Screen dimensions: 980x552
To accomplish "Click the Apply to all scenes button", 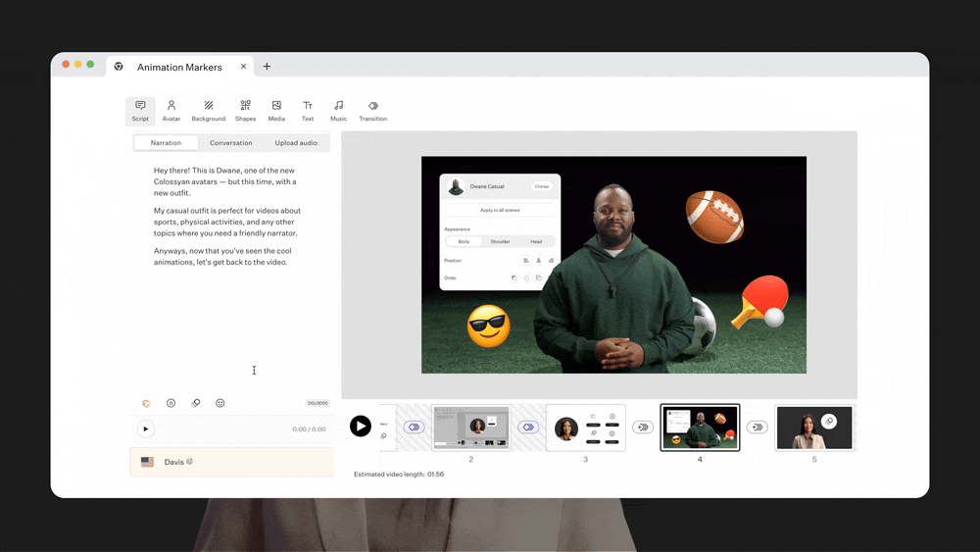I will (500, 210).
